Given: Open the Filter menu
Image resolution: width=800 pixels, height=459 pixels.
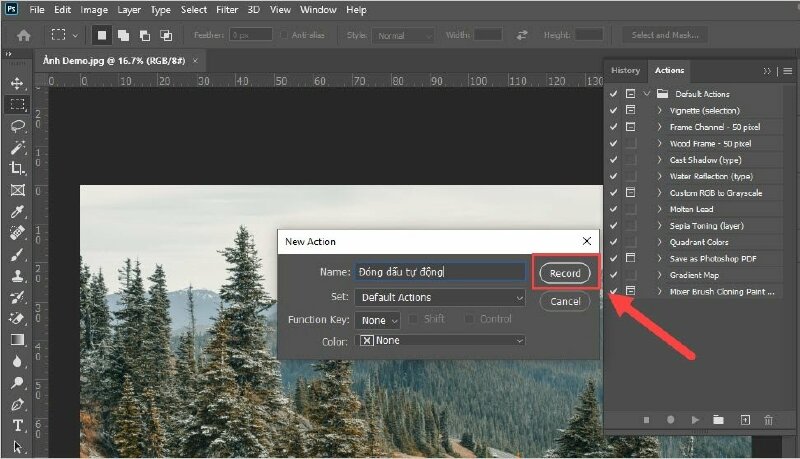Looking at the screenshot, I should tap(227, 10).
